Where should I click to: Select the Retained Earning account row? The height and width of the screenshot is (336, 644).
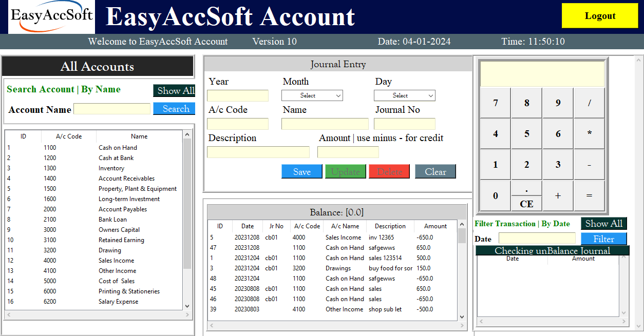94,240
